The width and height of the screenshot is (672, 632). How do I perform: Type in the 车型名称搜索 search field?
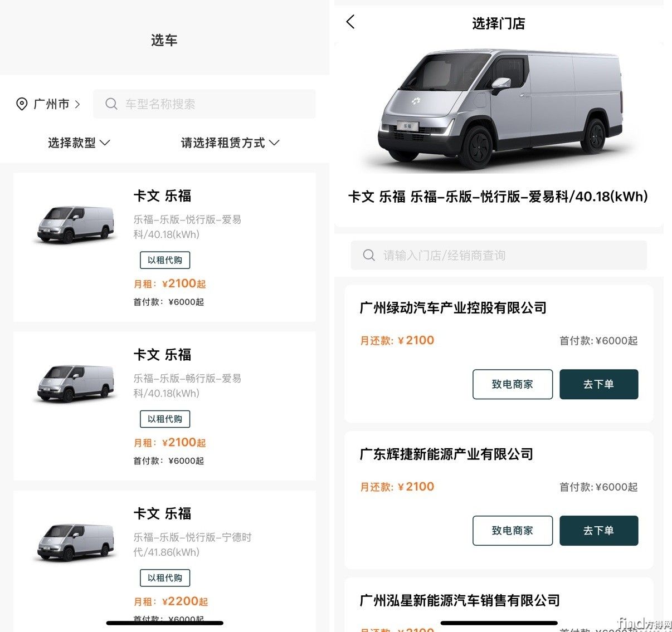[x=212, y=104]
